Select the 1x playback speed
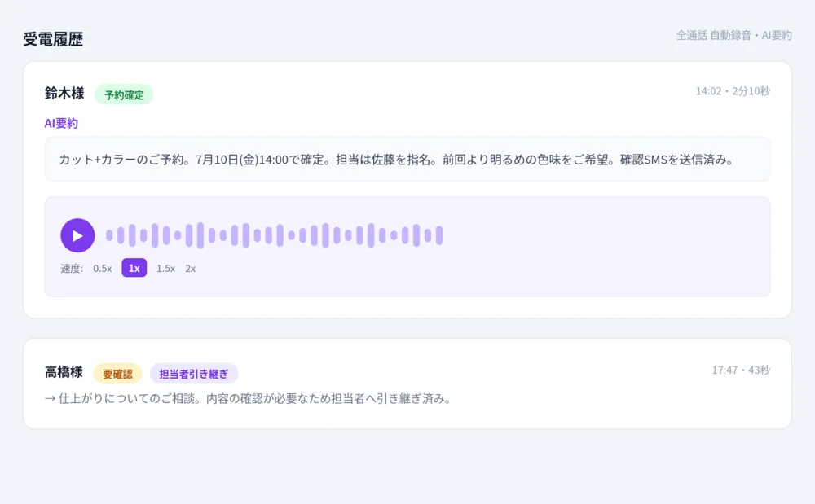This screenshot has height=504, width=815. pos(134,268)
